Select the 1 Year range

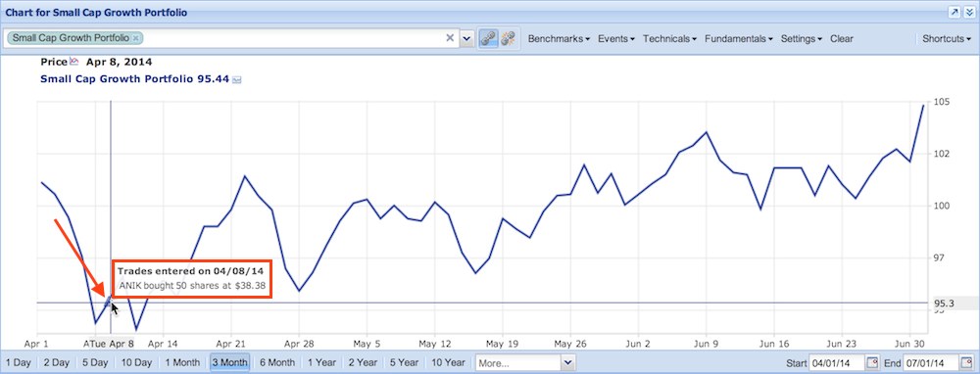(x=321, y=362)
